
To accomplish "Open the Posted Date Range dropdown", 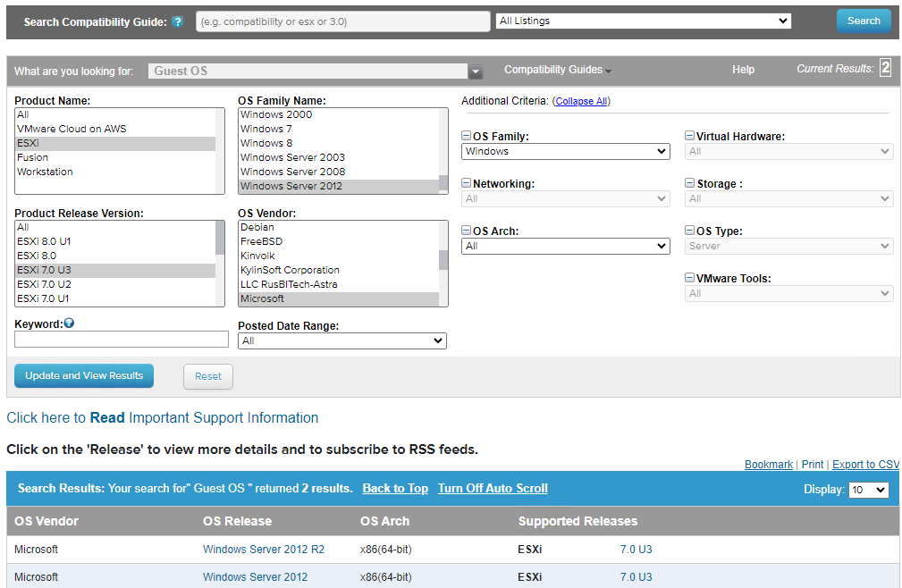I will click(x=342, y=340).
